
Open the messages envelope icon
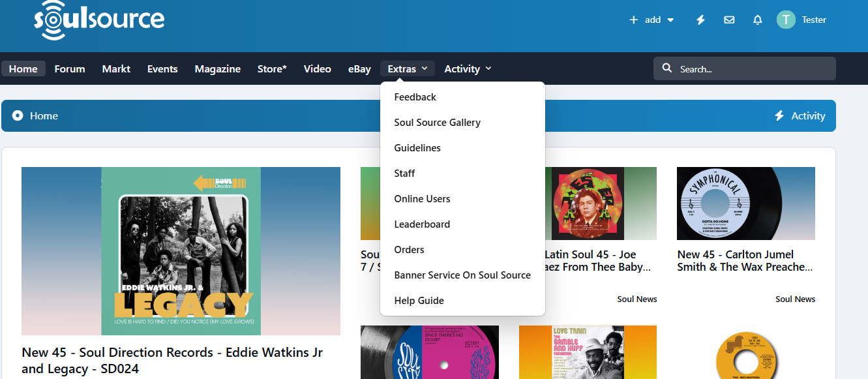pyautogui.click(x=729, y=20)
